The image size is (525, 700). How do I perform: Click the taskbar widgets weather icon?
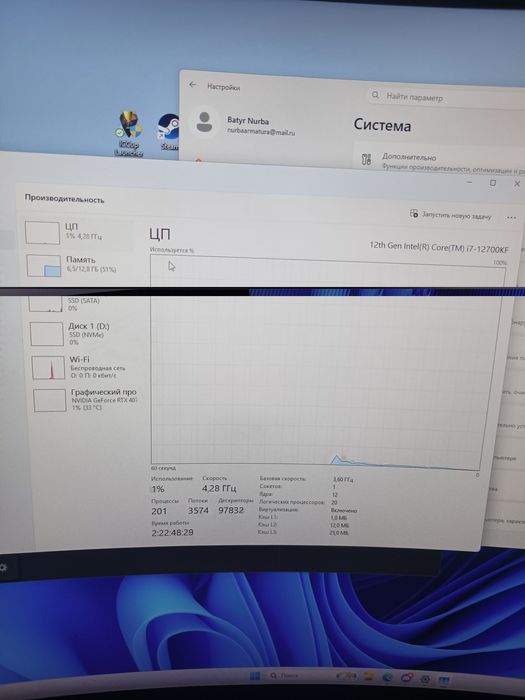(x=346, y=676)
